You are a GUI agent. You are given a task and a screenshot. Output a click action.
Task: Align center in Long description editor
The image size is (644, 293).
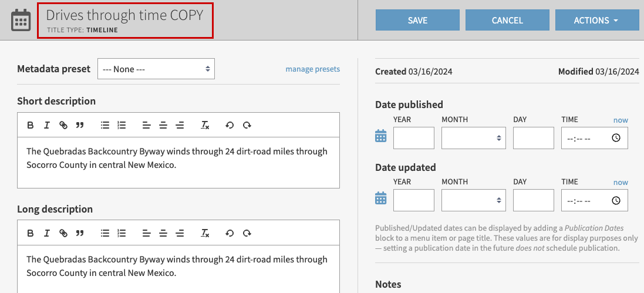163,234
